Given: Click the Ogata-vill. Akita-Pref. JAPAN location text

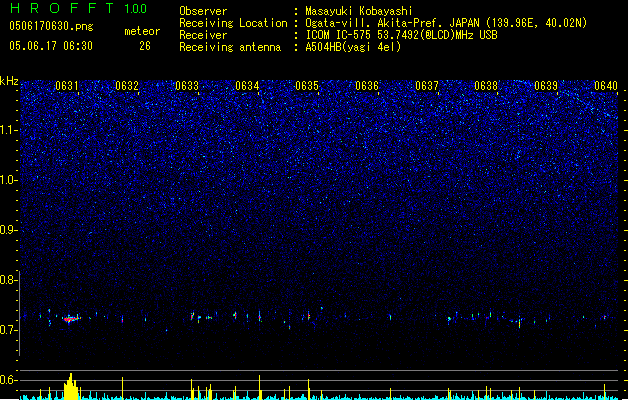Looking at the screenshot, I should click(x=446, y=23).
